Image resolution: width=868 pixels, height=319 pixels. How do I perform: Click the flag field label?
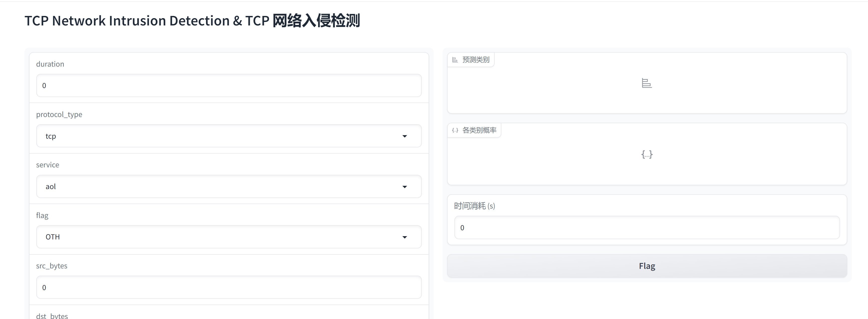(x=42, y=215)
